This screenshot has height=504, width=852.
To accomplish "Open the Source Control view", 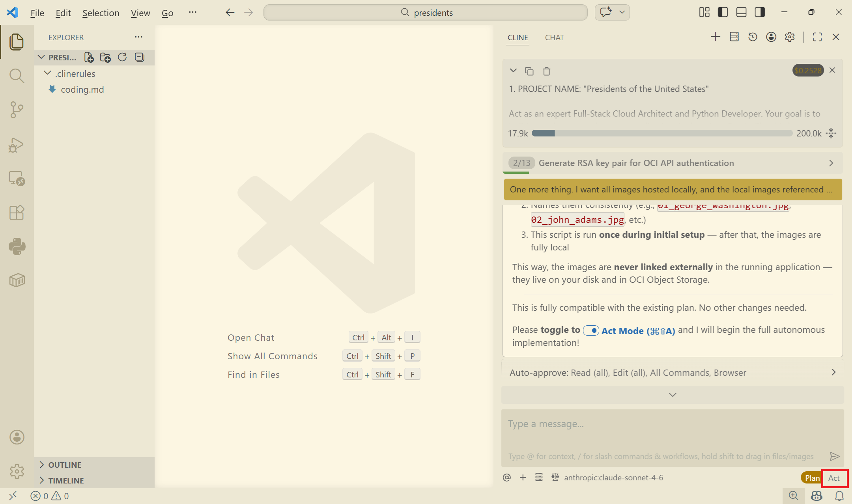I will point(17,110).
